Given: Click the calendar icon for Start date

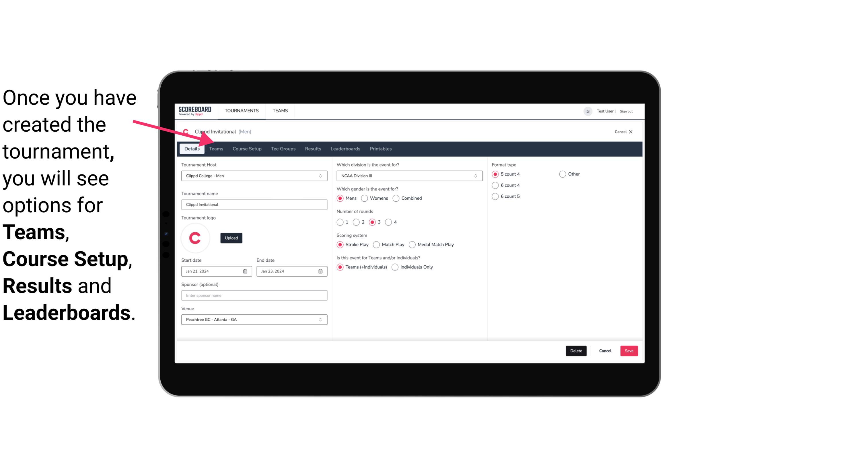Looking at the screenshot, I should (246, 271).
